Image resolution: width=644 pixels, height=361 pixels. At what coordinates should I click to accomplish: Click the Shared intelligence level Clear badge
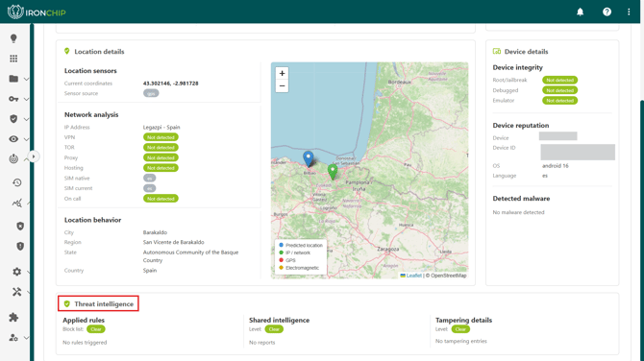click(x=274, y=329)
